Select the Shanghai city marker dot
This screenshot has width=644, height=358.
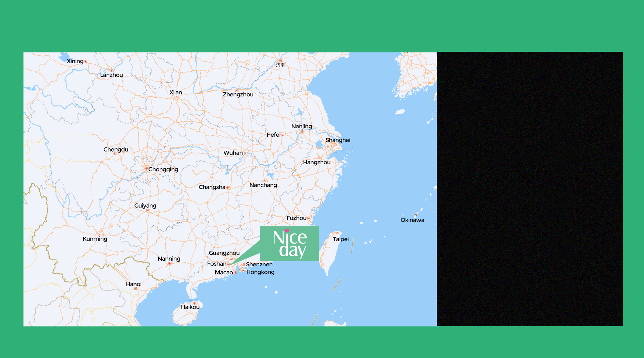[x=336, y=144]
